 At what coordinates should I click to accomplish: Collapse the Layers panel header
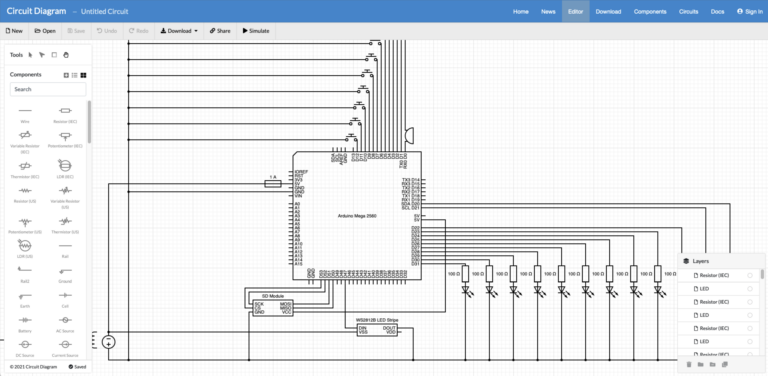pos(720,261)
